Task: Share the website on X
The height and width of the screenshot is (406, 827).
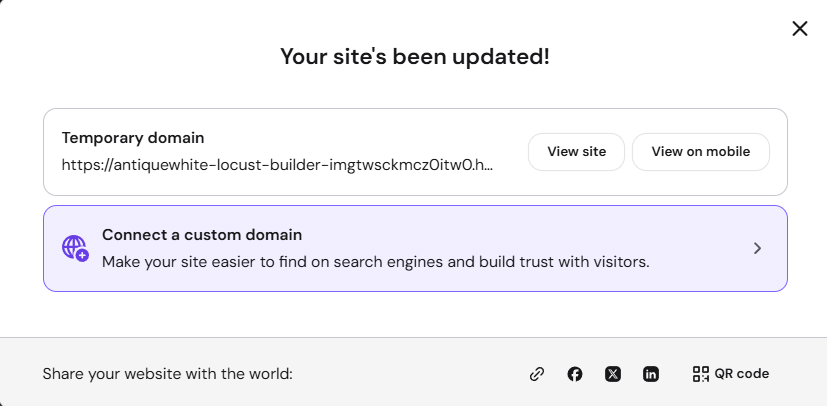Action: coord(613,374)
